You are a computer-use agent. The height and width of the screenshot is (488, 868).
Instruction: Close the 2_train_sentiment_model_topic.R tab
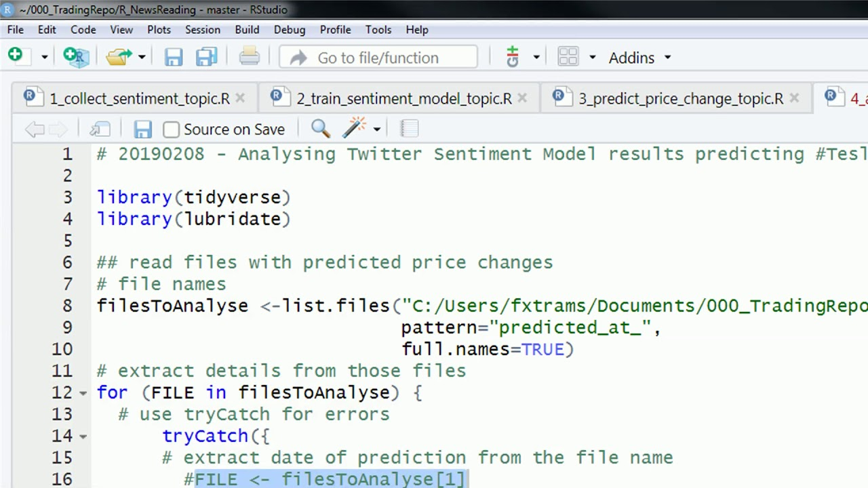522,98
